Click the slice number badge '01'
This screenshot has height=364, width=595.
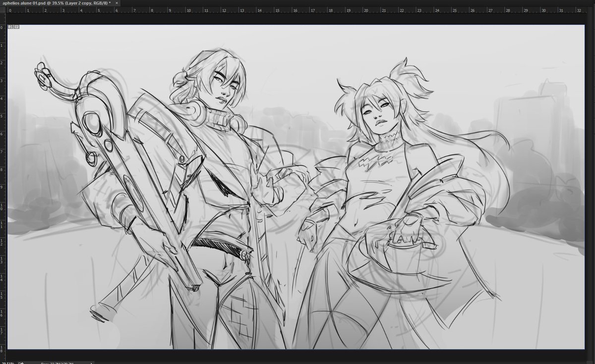[x=10, y=27]
